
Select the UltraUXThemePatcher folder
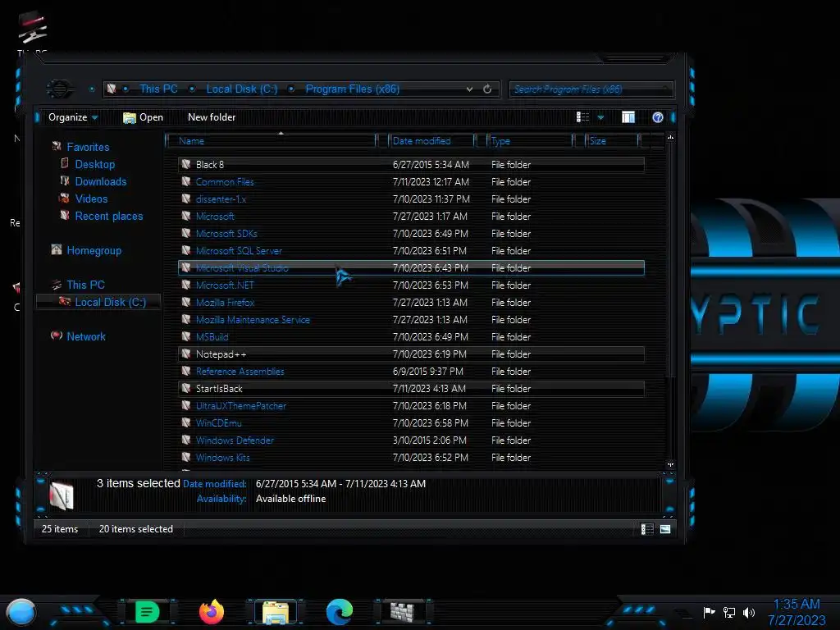[411, 405]
